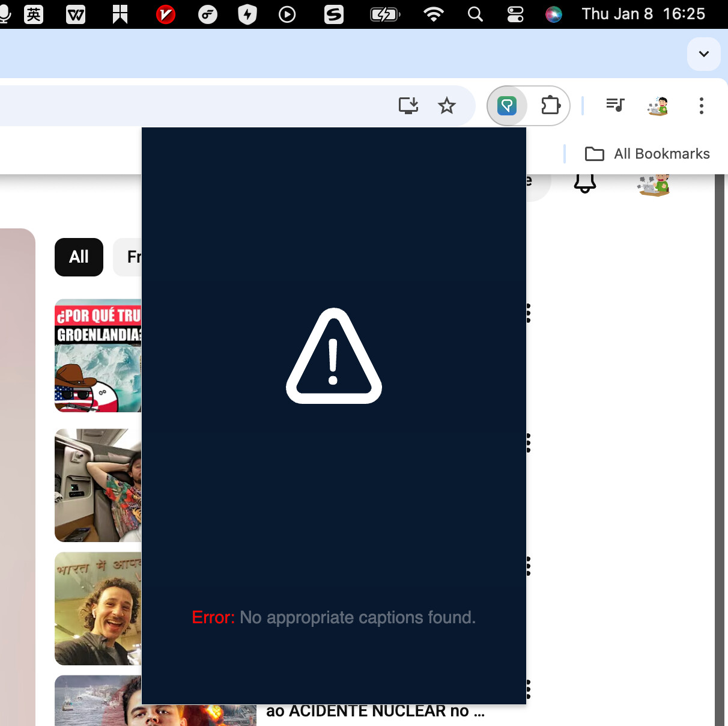Open the media controls icon in toolbar

[615, 106]
